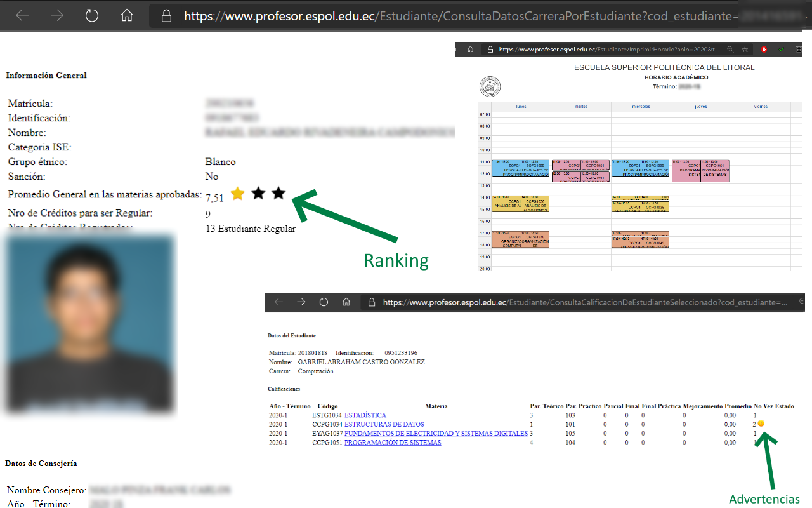The image size is (812, 508).
Task: Click the gold ranking star
Action: pos(237,194)
